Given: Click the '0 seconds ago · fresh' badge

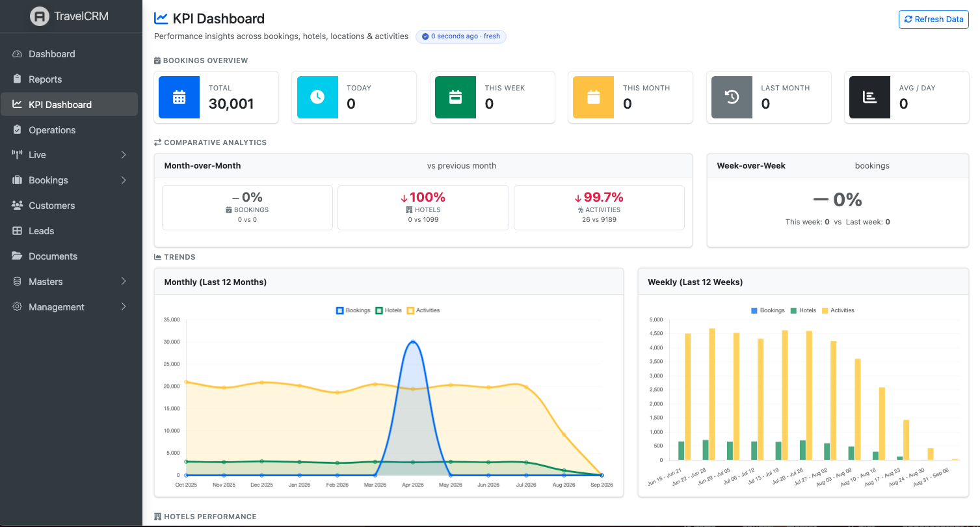Looking at the screenshot, I should point(461,36).
